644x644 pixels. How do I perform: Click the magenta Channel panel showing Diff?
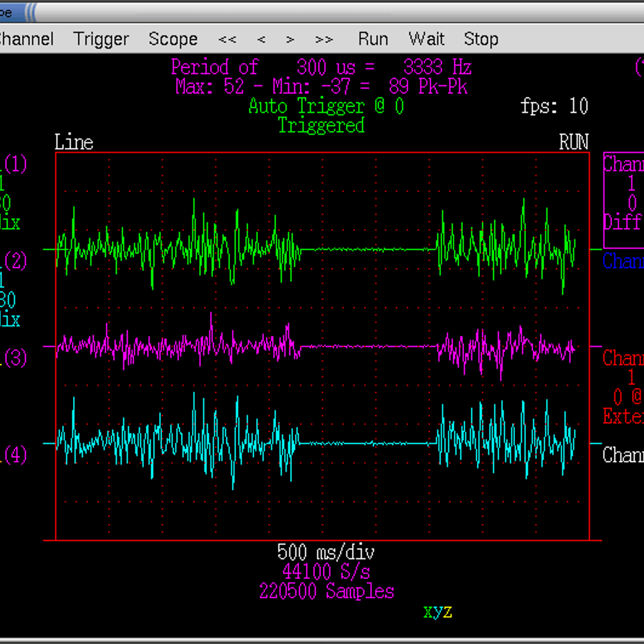click(x=623, y=200)
